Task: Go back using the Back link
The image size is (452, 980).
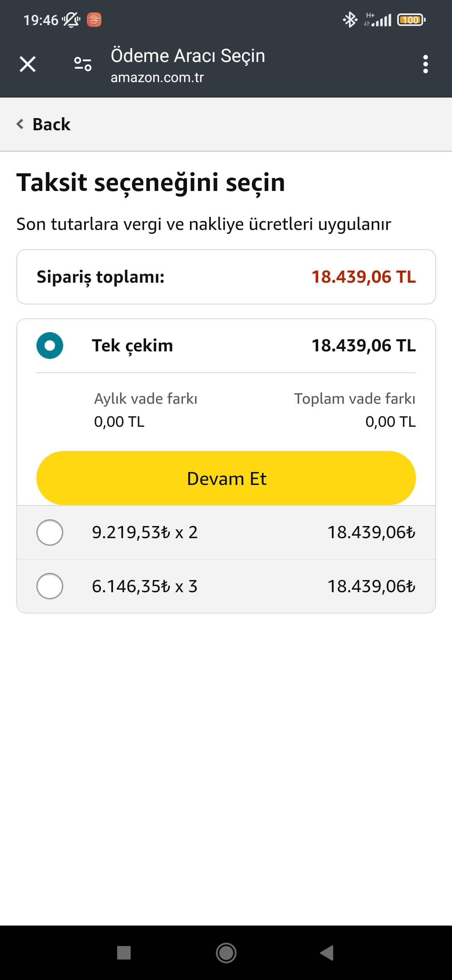Action: (x=51, y=124)
